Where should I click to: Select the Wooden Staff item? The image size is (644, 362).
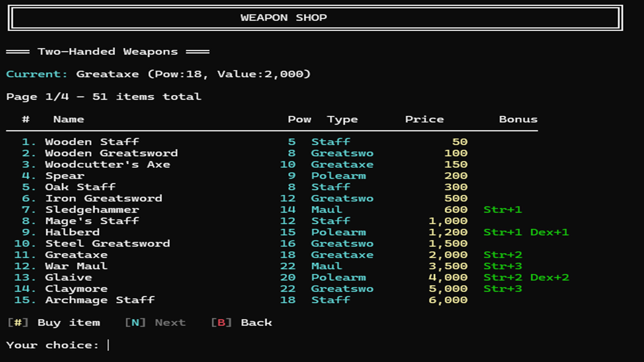point(92,142)
